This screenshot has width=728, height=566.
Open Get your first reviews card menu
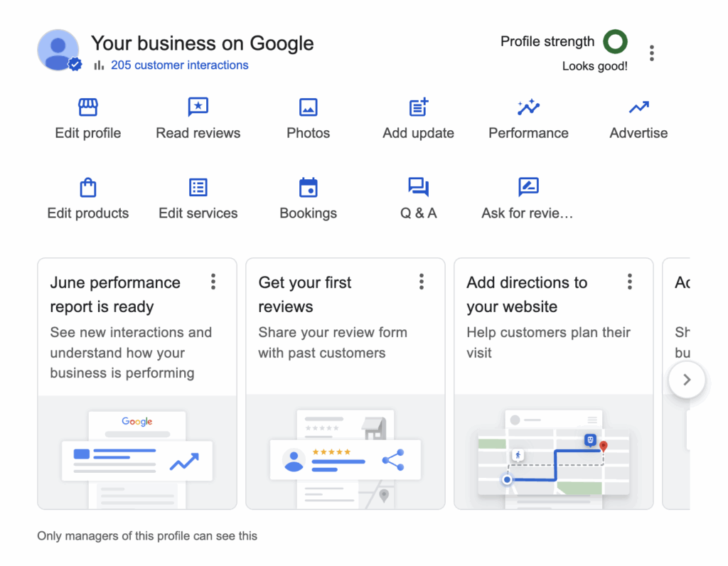point(421,282)
